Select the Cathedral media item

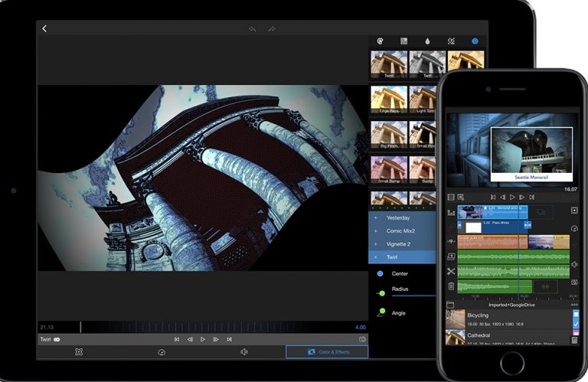tap(508, 337)
